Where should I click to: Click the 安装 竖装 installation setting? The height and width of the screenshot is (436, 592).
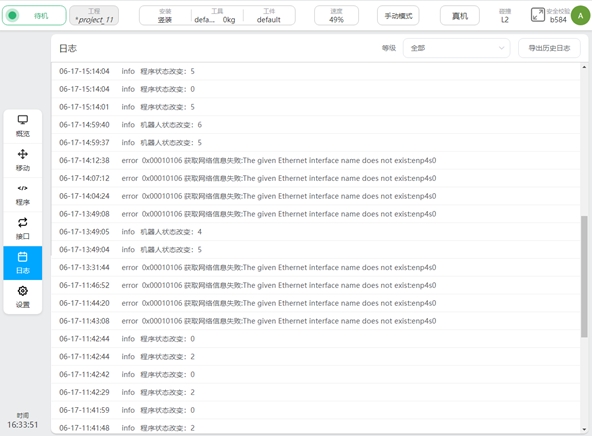165,15
